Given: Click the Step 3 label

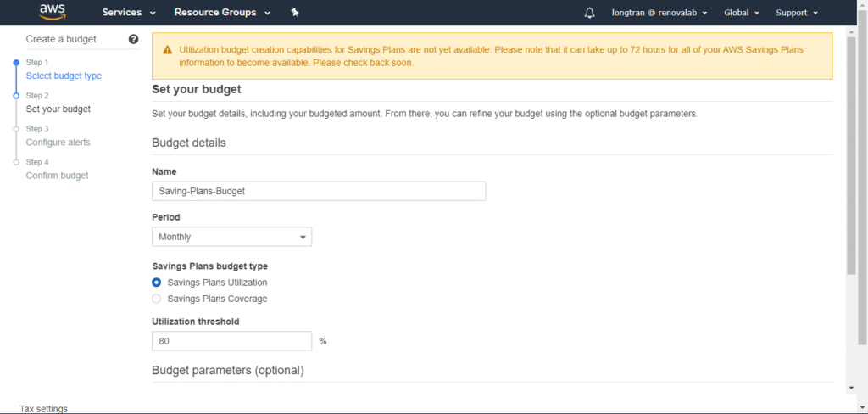Looking at the screenshot, I should (37, 129).
